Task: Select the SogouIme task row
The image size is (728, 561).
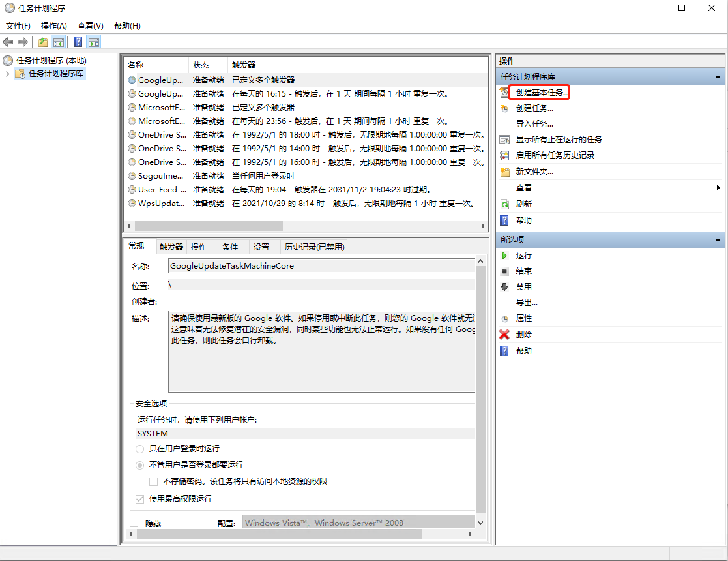Action: click(x=160, y=176)
